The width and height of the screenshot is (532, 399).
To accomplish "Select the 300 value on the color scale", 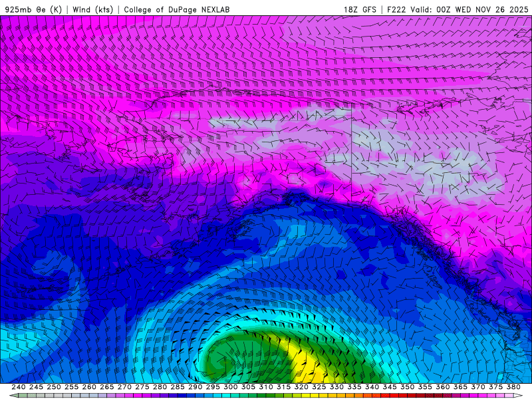I will (x=231, y=387).
